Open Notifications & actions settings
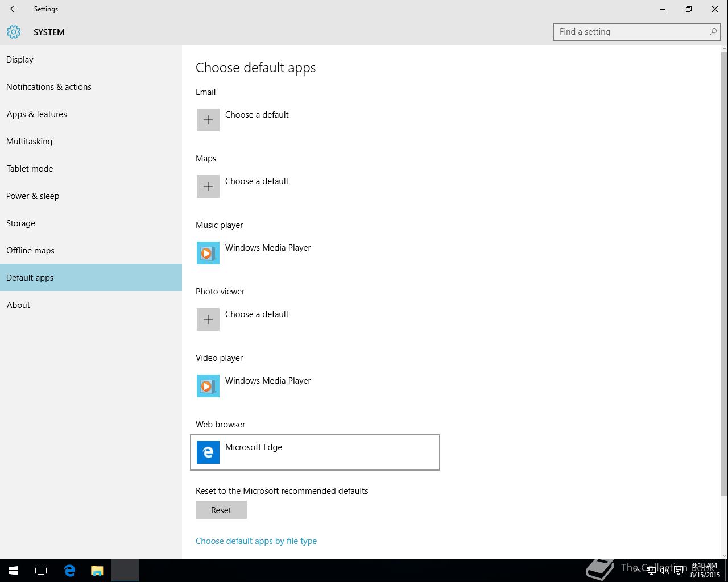The width and height of the screenshot is (728, 582). 91,87
